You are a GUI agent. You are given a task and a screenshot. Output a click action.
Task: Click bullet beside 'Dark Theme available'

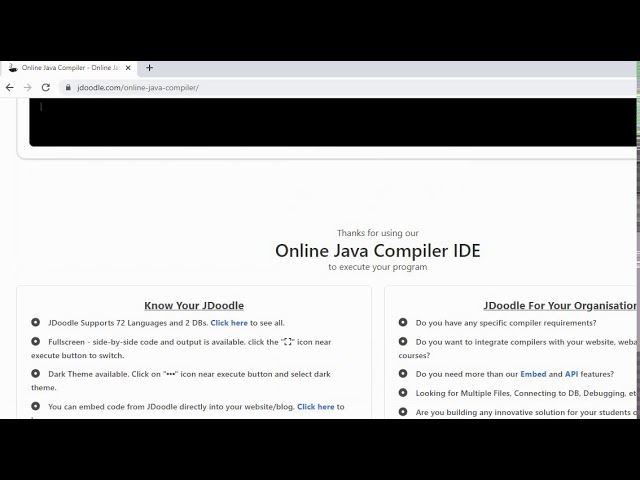pyautogui.click(x=36, y=373)
